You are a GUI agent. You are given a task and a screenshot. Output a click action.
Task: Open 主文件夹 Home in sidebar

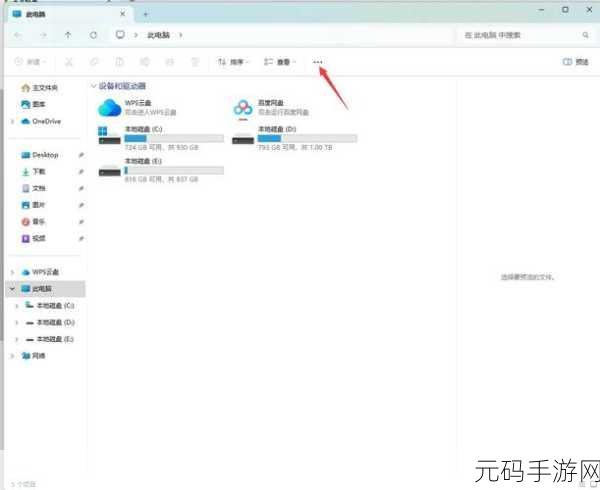tap(39, 88)
